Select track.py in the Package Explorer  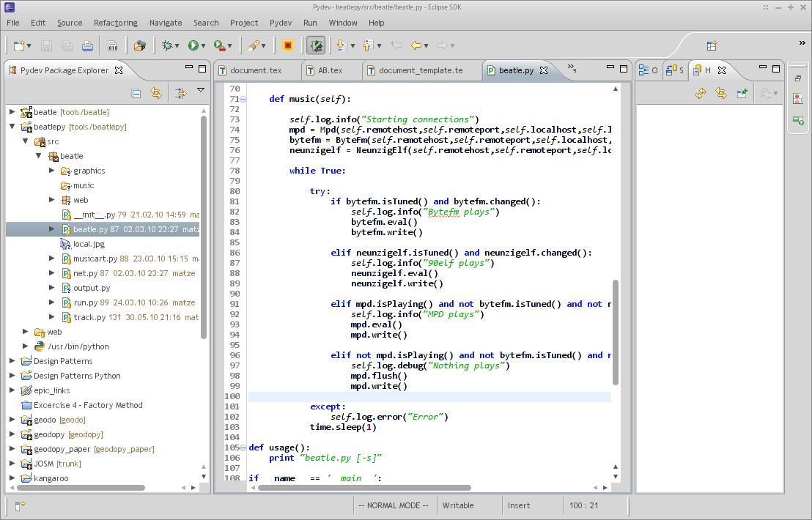click(89, 317)
